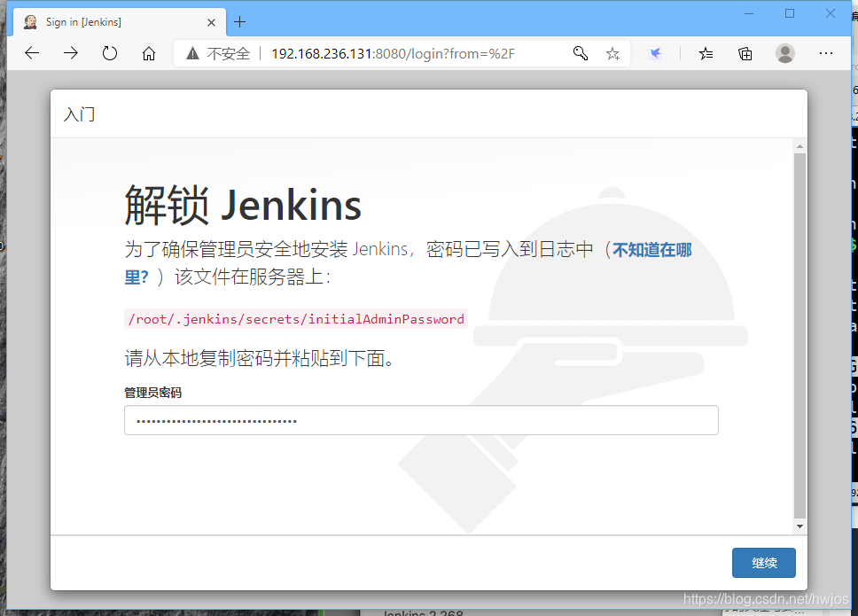Open the browser profile avatar

tap(784, 53)
